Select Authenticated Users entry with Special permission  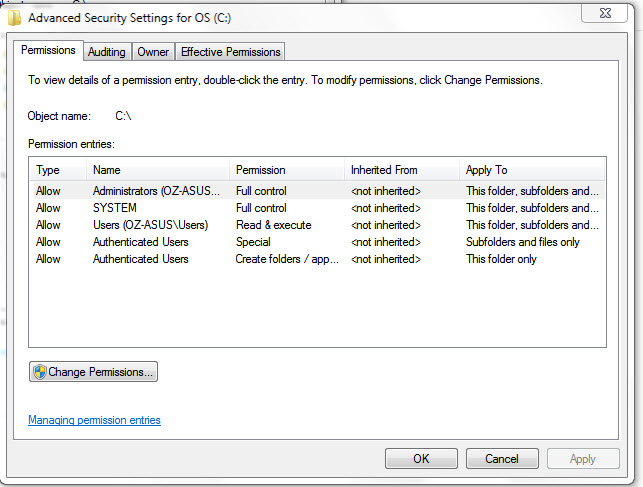click(x=317, y=242)
